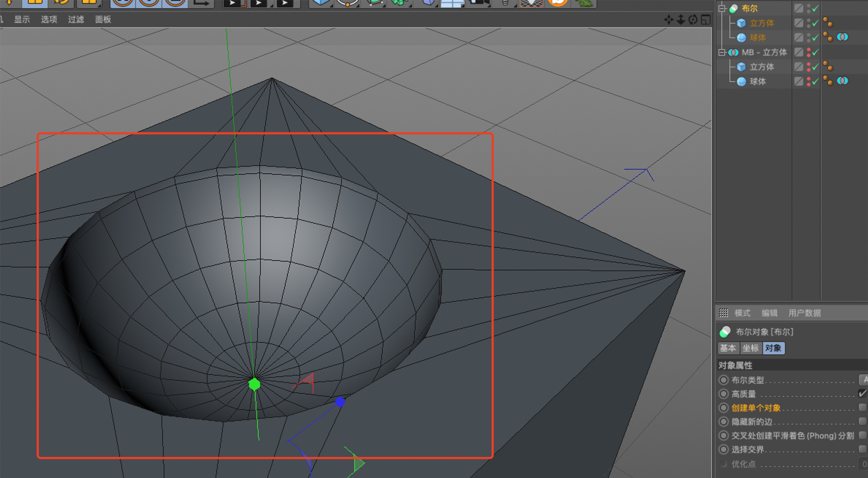Click the viewport move/pan navigation icon
The height and width of the screenshot is (478, 868).
[x=668, y=20]
